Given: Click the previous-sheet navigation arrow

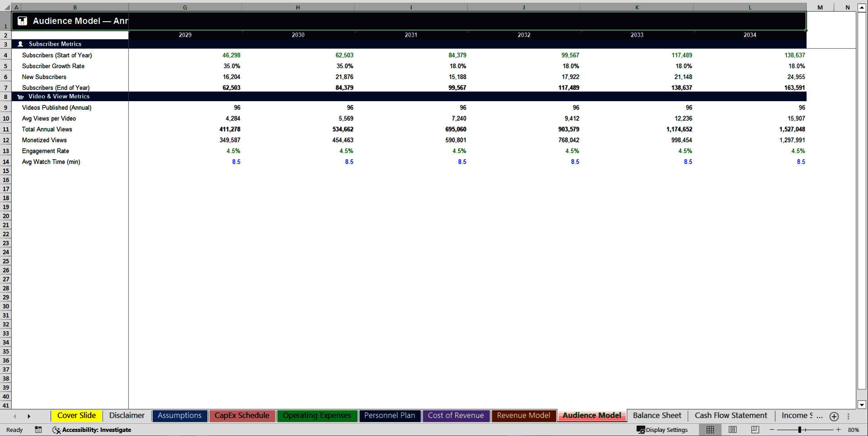Looking at the screenshot, I should coord(14,416).
